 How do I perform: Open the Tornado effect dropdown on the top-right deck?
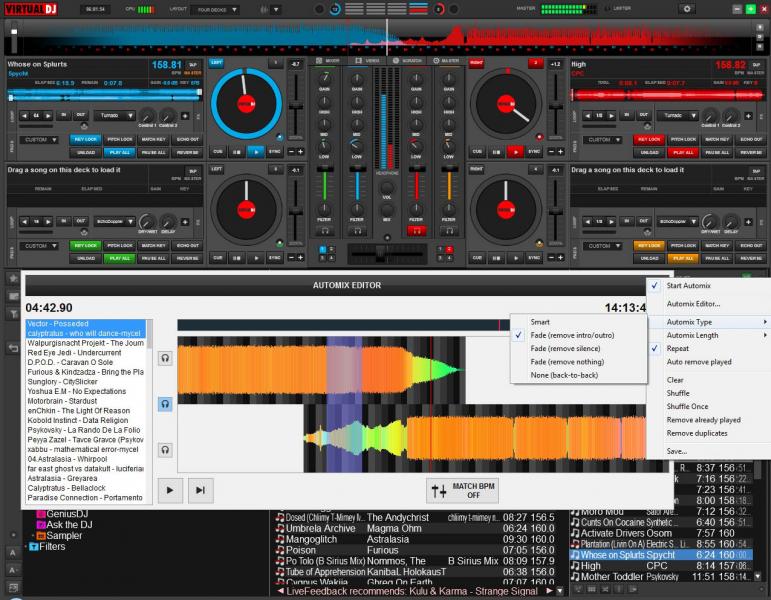[678, 116]
